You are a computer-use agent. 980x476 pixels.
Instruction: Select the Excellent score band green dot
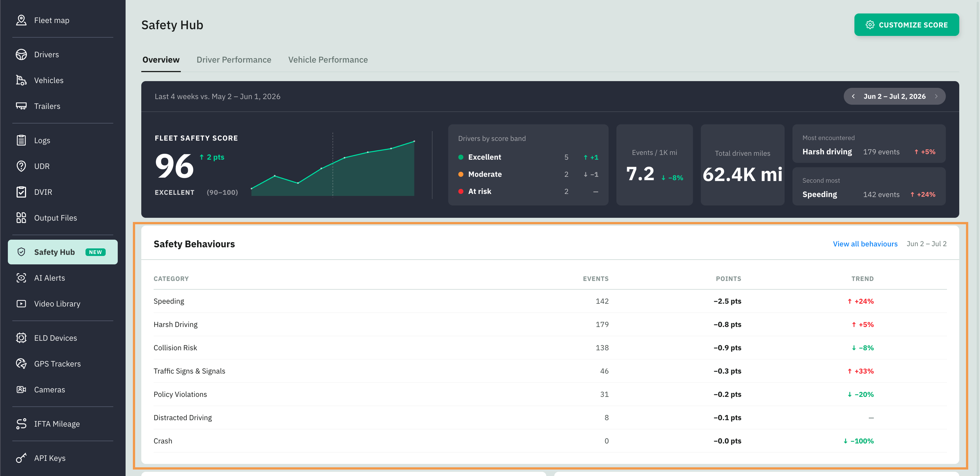click(x=461, y=157)
